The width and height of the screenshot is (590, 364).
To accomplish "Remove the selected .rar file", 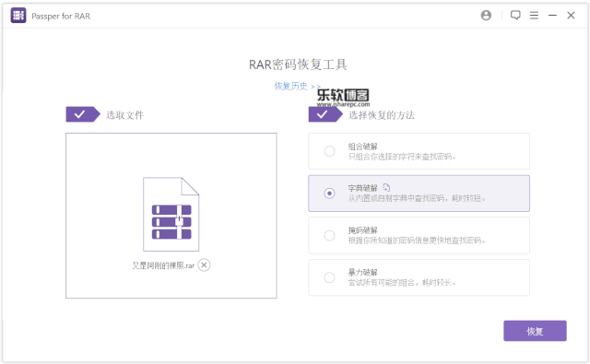I will tap(204, 265).
